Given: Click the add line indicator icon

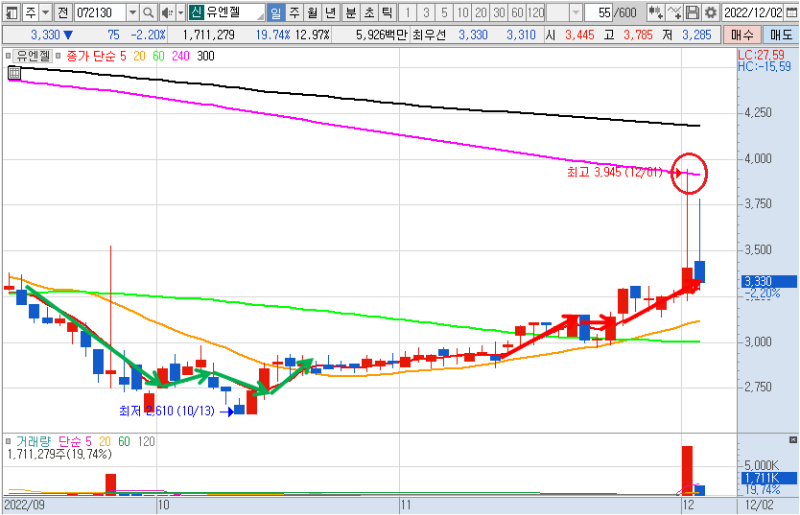Looking at the screenshot, I should click(674, 12).
